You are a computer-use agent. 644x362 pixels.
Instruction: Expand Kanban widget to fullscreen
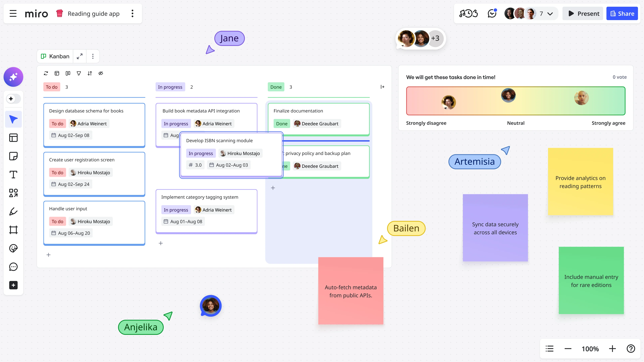click(79, 56)
